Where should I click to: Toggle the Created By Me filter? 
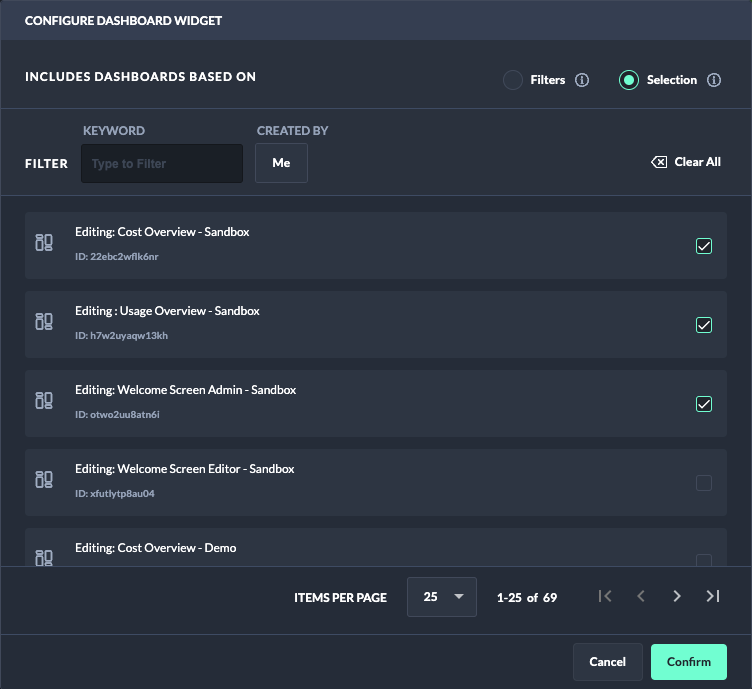point(281,163)
